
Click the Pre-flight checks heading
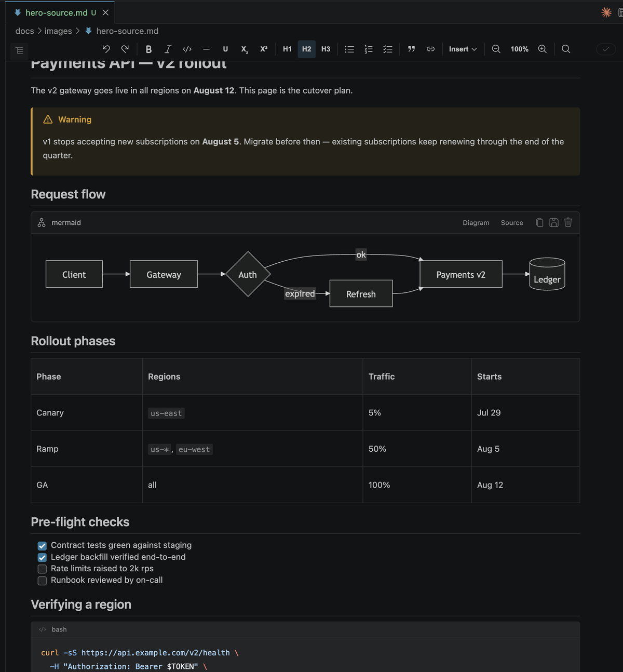click(x=80, y=522)
